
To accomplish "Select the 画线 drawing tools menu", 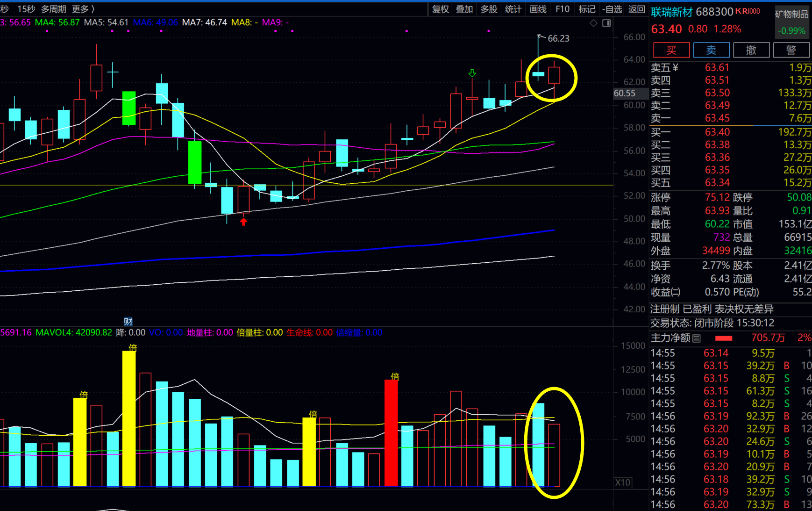I will 538,9.
